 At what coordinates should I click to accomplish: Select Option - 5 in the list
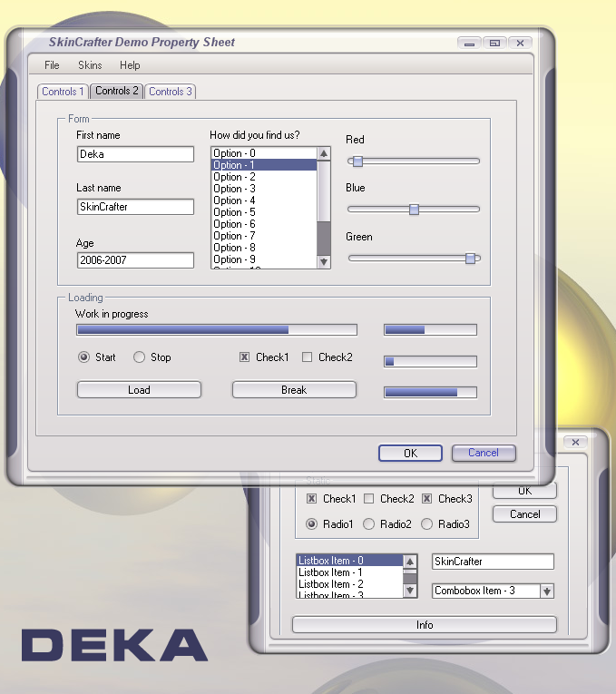coord(264,212)
